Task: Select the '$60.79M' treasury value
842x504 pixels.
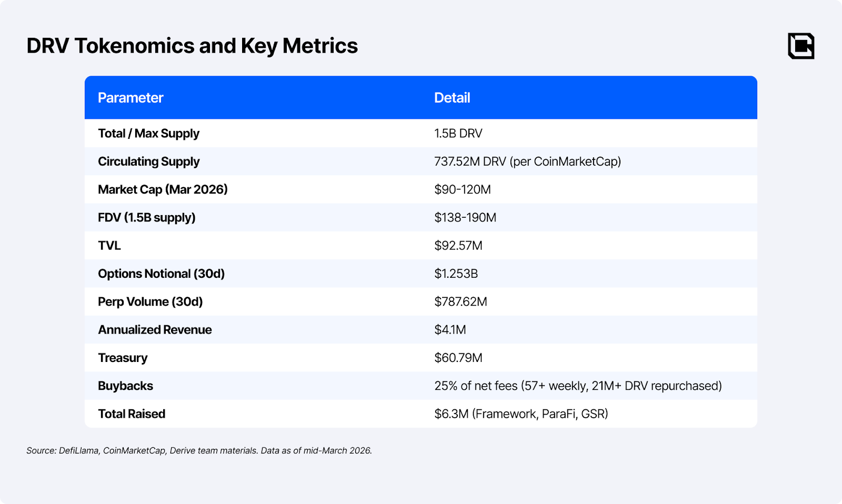Action: point(458,358)
